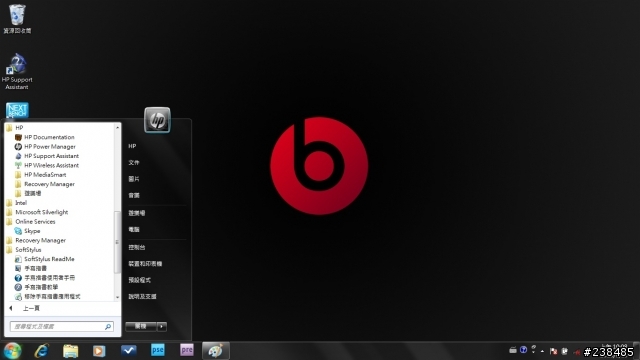This screenshot has width=640, height=360.
Task: Collapse the SoftStylus folder
Action: (23, 250)
